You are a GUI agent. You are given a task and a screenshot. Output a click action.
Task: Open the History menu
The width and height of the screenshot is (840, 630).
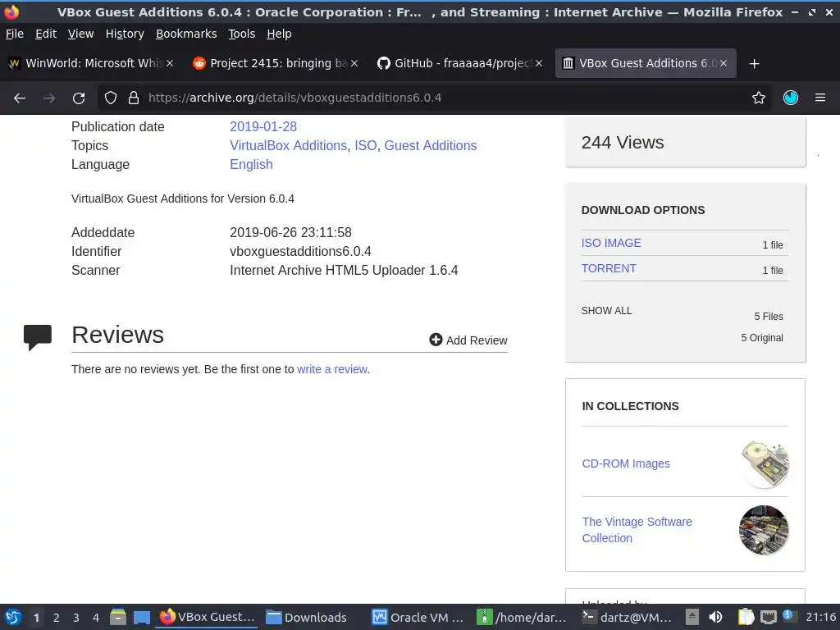pyautogui.click(x=125, y=34)
